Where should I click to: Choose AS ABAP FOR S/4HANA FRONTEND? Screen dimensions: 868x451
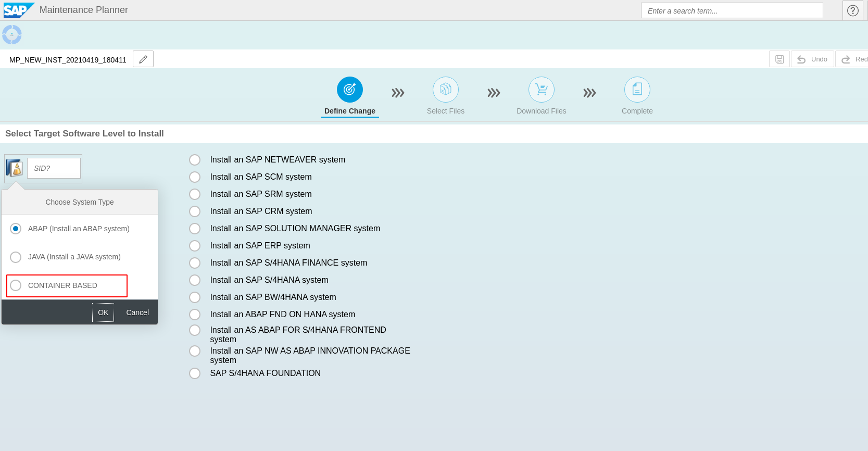click(195, 330)
